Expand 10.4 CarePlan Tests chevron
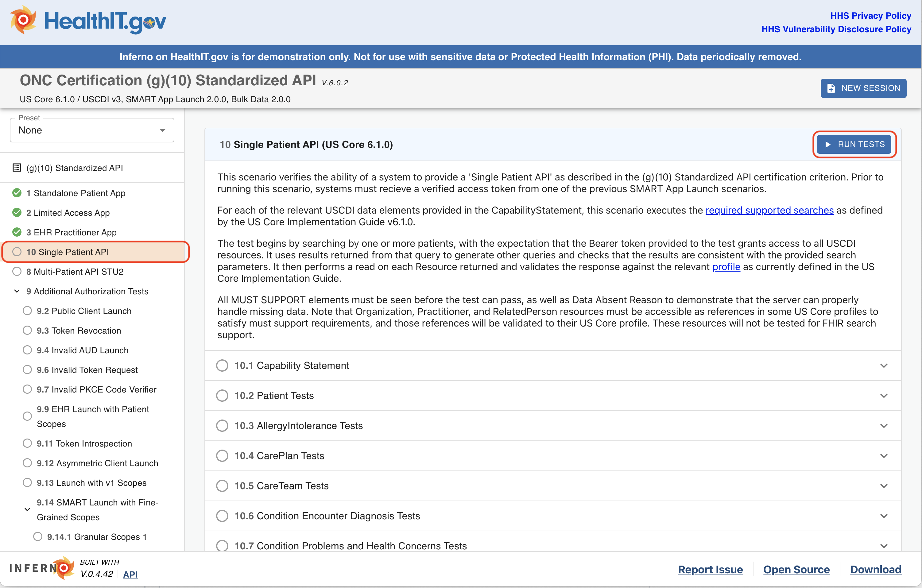This screenshot has height=588, width=922. (x=884, y=455)
